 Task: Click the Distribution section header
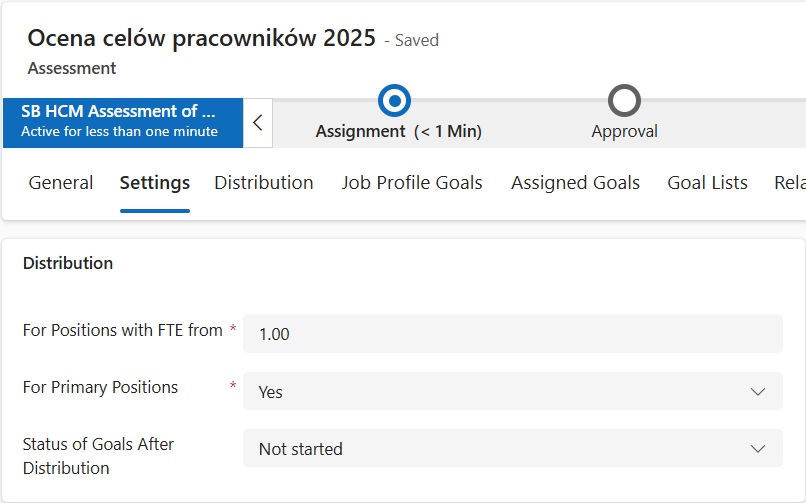[x=68, y=263]
